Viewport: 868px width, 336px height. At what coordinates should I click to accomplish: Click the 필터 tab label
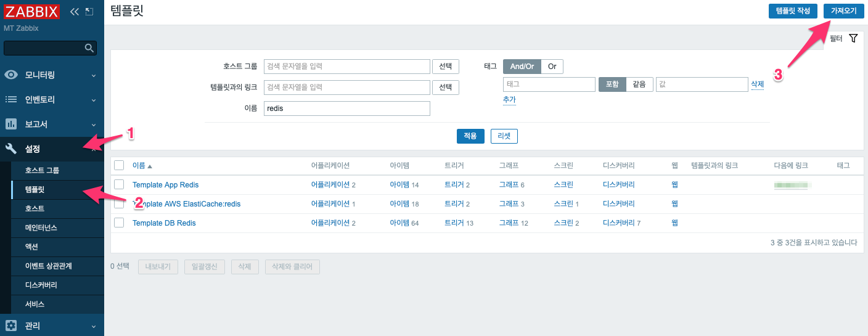tap(836, 38)
